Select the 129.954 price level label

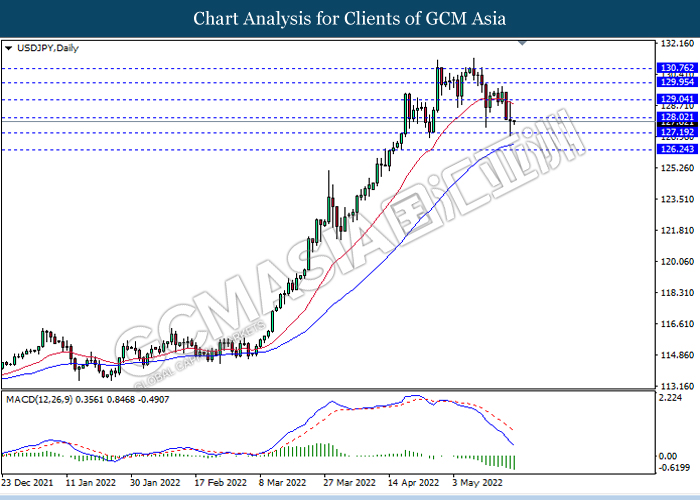tap(677, 82)
